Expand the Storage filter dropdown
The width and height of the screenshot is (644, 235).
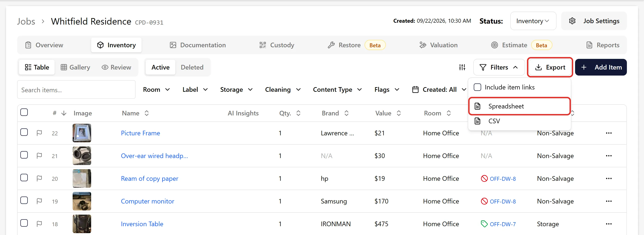point(236,89)
